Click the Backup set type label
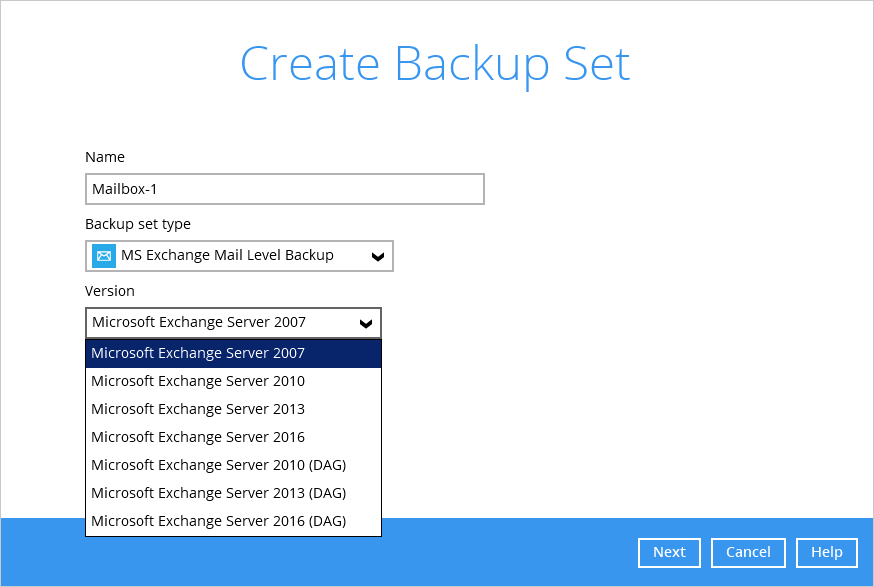874x587 pixels. click(x=138, y=224)
